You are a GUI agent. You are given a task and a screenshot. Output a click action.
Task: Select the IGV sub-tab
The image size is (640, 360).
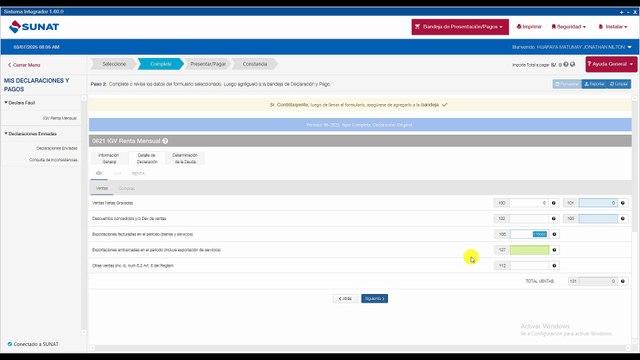point(99,173)
